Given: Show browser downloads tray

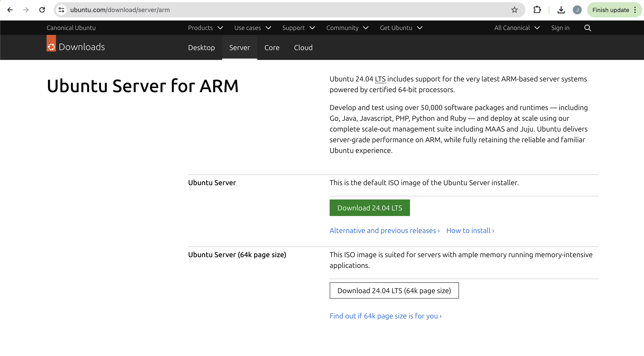Looking at the screenshot, I should 561,10.
